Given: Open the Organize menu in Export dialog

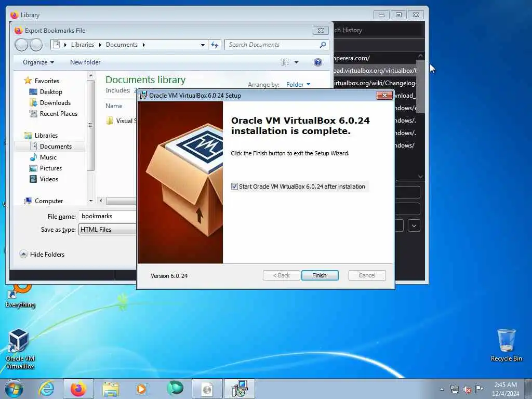Looking at the screenshot, I should [38, 62].
